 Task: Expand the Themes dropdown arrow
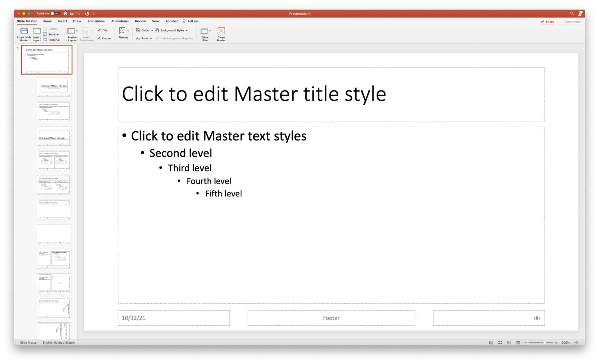click(128, 31)
